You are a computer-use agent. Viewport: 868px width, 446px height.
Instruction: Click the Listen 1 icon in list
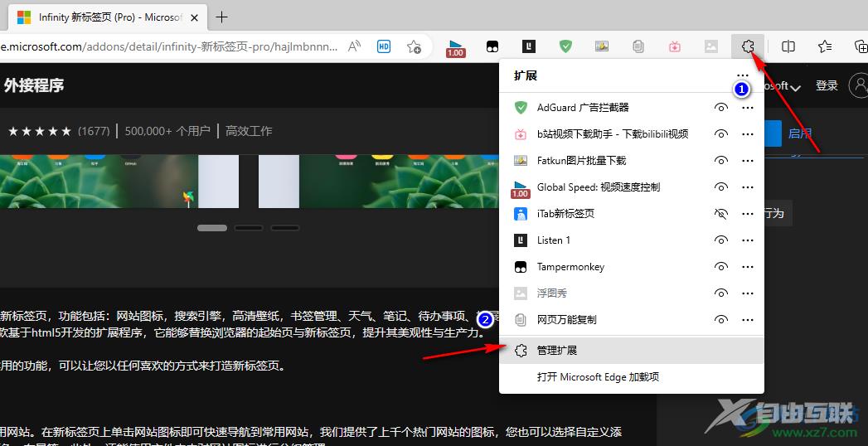coord(521,240)
